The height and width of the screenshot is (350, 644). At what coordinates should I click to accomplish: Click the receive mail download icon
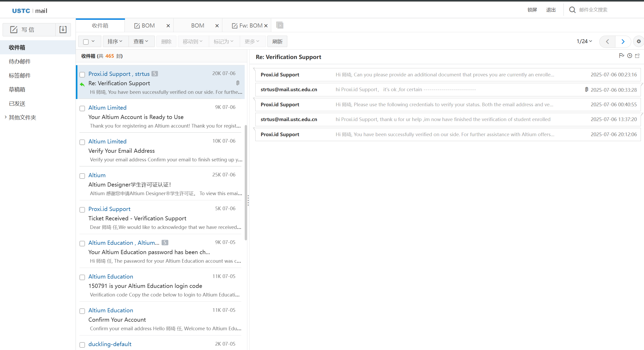click(63, 30)
